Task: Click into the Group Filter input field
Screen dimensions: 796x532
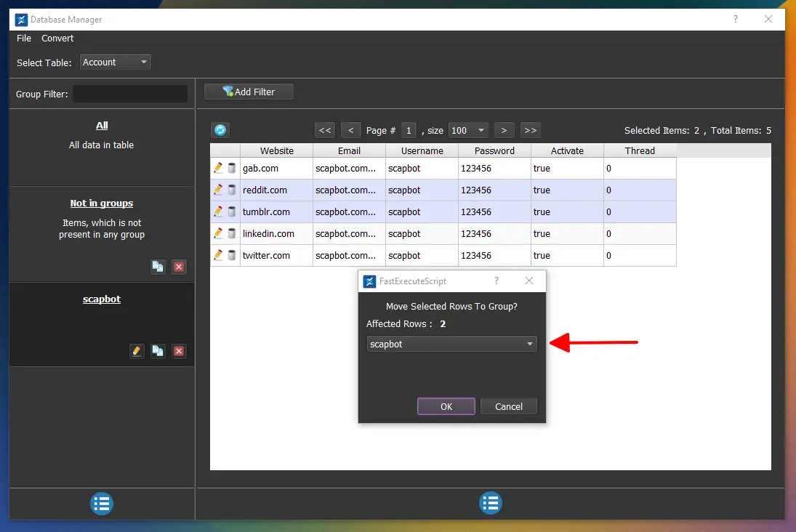Action: tap(130, 94)
